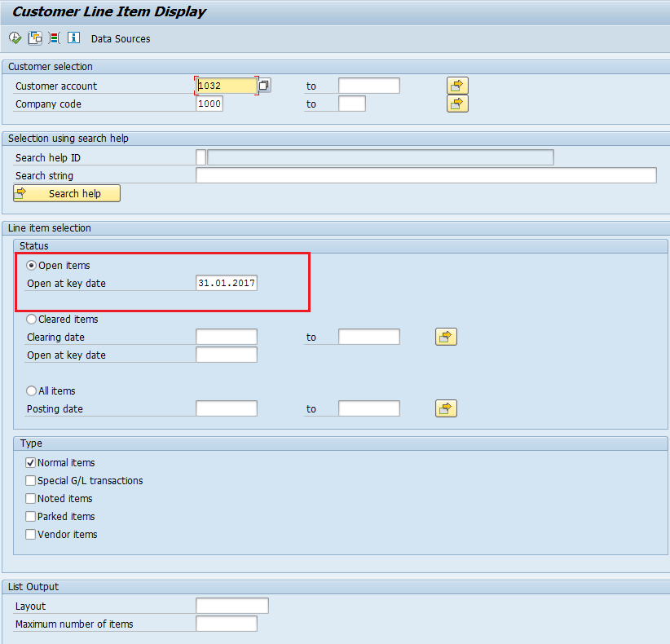This screenshot has height=644, width=670.
Task: Check the Noted items checkbox
Action: coord(30,499)
